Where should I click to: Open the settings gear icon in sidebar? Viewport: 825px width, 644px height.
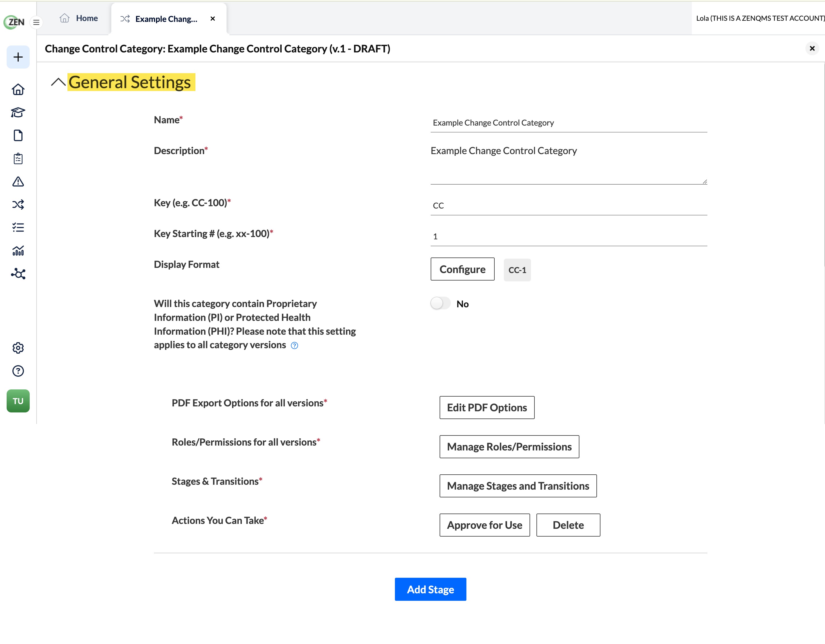pyautogui.click(x=18, y=348)
